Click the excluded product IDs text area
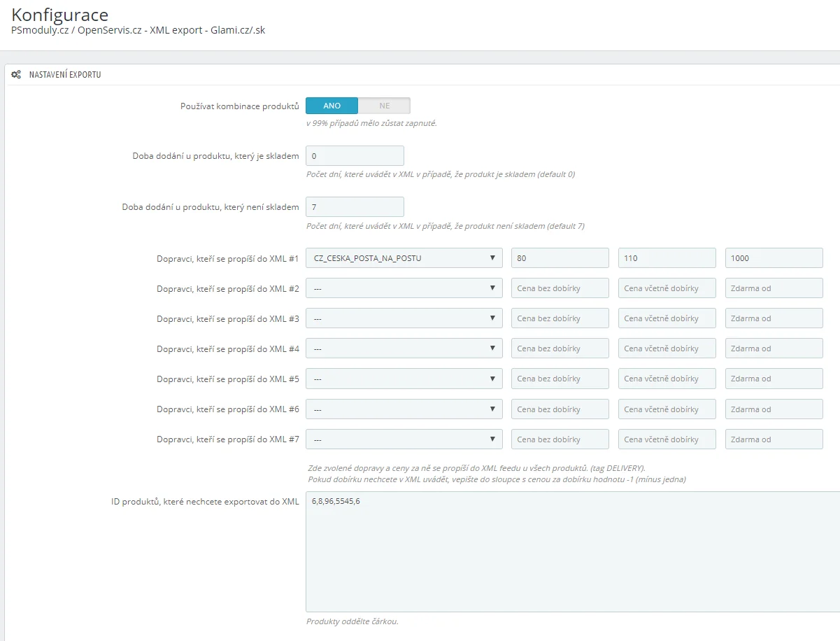 click(572, 551)
